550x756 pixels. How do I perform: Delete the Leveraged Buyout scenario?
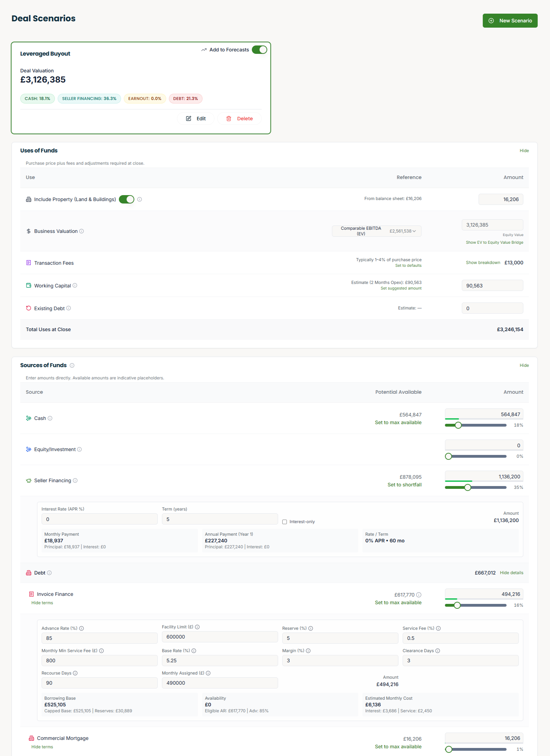(x=240, y=119)
